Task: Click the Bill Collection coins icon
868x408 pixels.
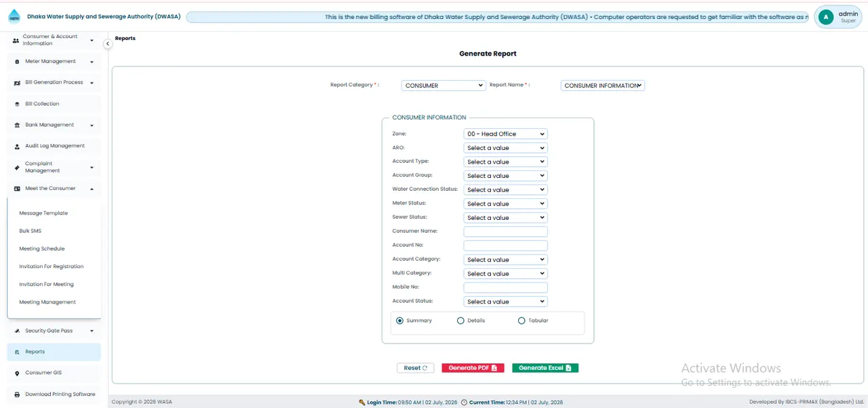Action: pyautogui.click(x=17, y=104)
